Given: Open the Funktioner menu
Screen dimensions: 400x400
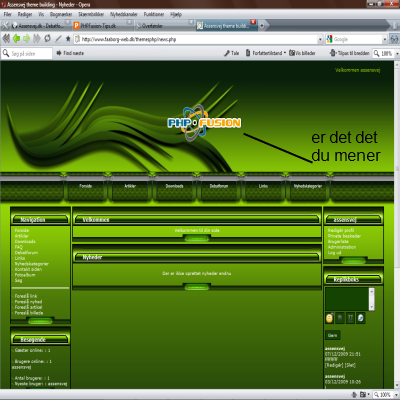Looking at the screenshot, I should point(154,14).
